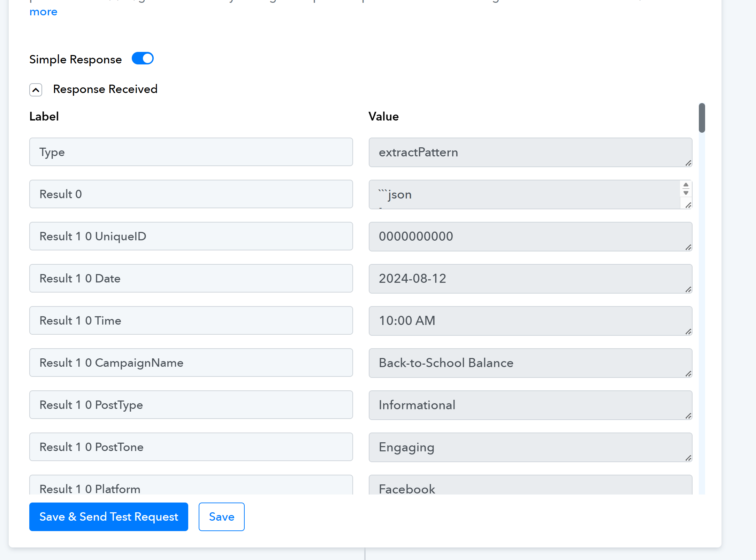Click the Result 1 0 PostType label field
This screenshot has height=560, width=756.
point(191,405)
